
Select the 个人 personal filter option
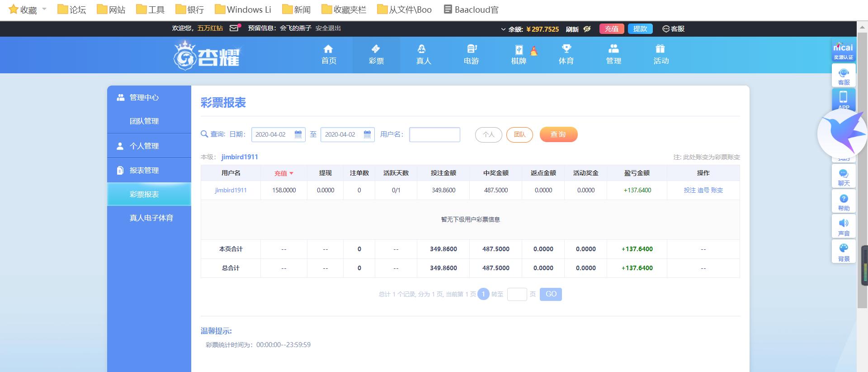pos(488,135)
